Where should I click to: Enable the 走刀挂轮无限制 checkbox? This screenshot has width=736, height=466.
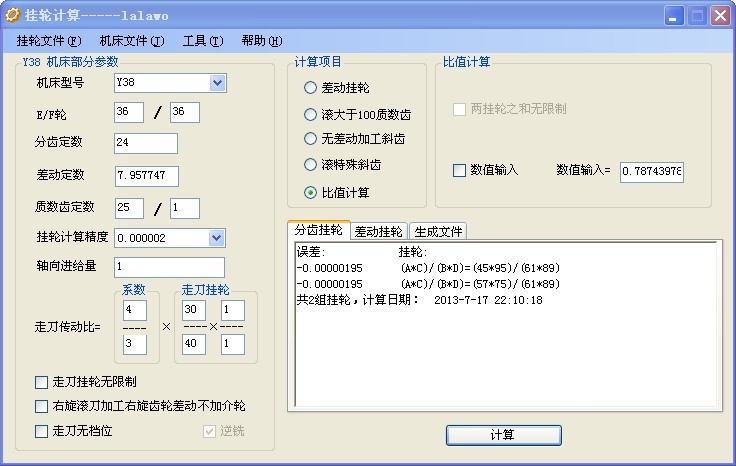point(41,382)
